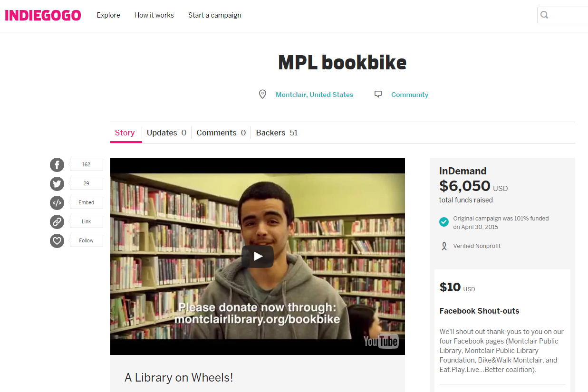The image size is (588, 392).
Task: Tweet campaign using the Twitter icon
Action: click(57, 184)
